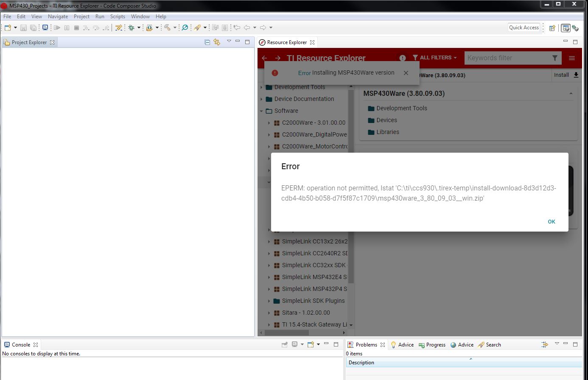Open the Scripts menu
The image size is (588, 380).
[x=118, y=17]
